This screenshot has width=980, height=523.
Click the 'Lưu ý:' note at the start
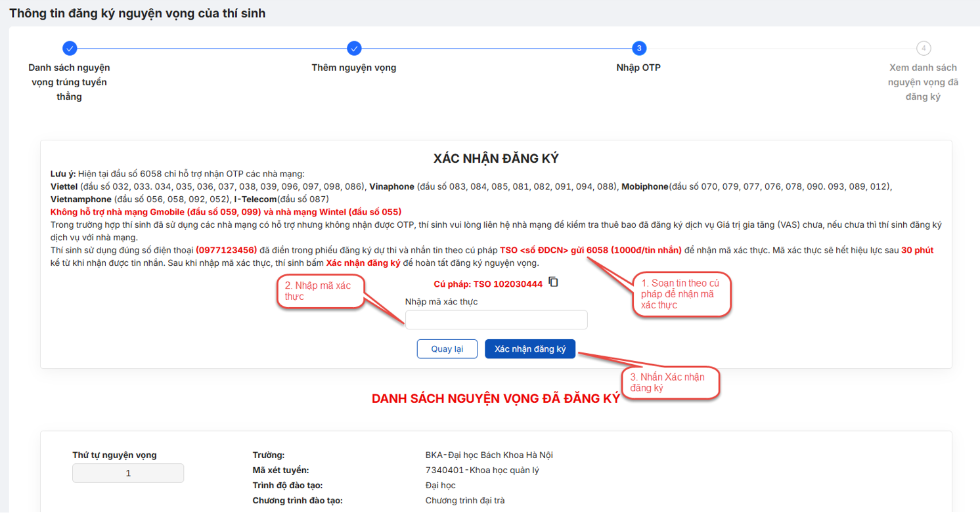(62, 174)
